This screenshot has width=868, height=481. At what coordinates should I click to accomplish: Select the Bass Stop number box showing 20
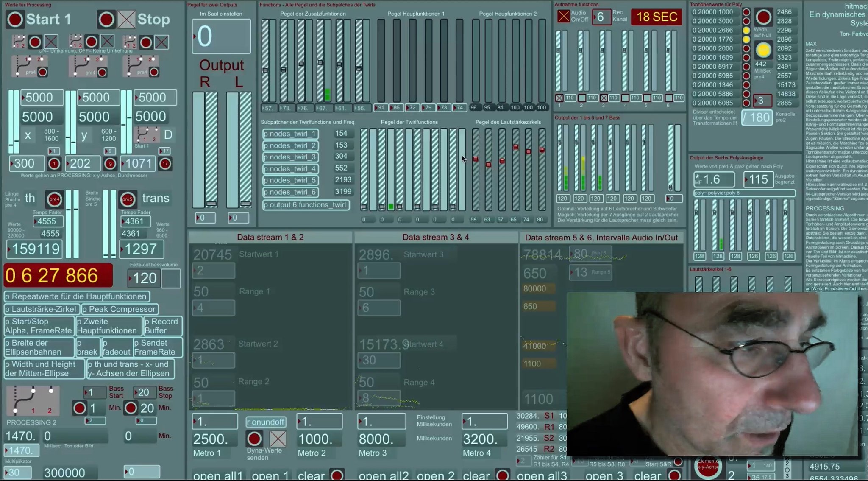tap(145, 392)
